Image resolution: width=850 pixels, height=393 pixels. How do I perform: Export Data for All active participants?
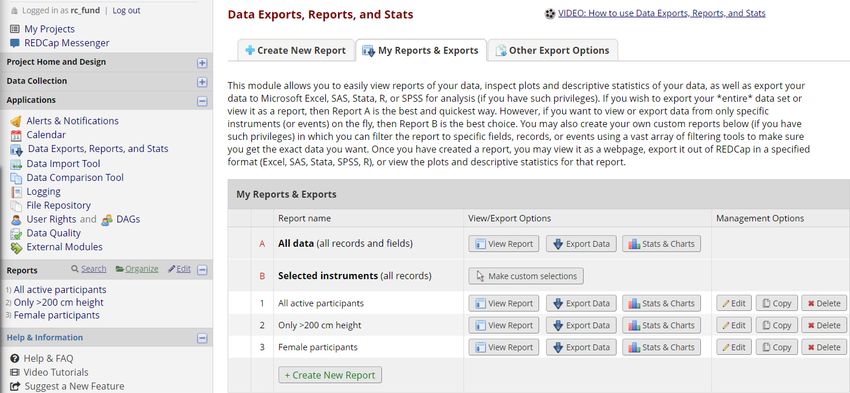[x=581, y=304]
